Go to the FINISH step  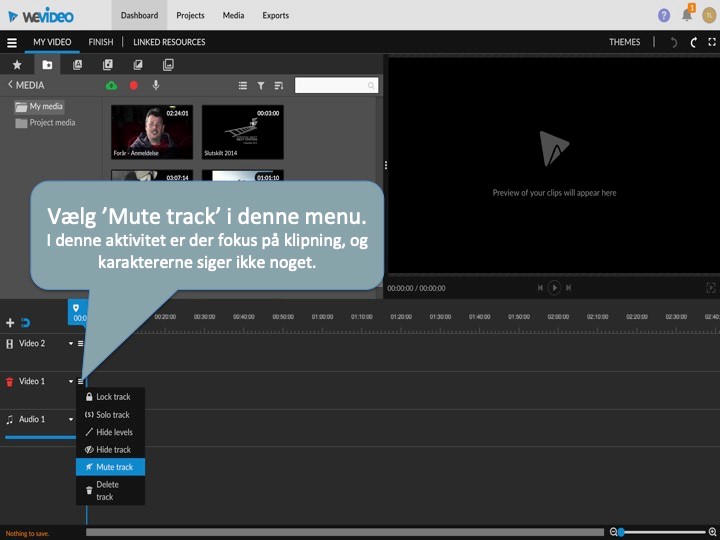point(101,42)
